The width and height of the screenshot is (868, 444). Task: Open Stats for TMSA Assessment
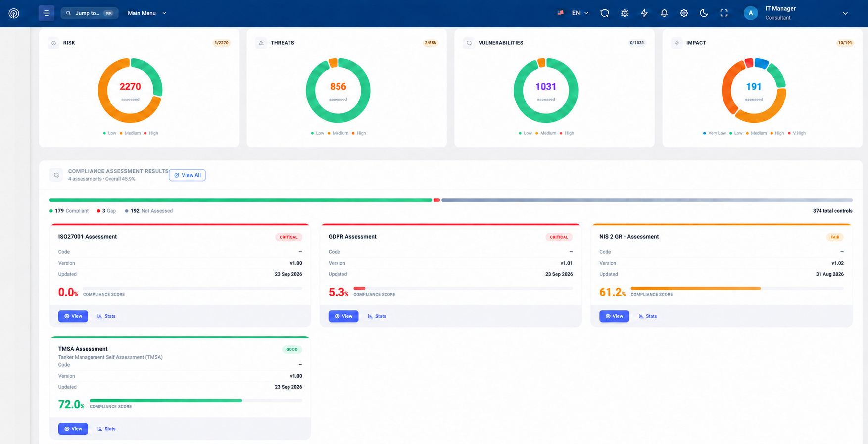pyautogui.click(x=106, y=429)
